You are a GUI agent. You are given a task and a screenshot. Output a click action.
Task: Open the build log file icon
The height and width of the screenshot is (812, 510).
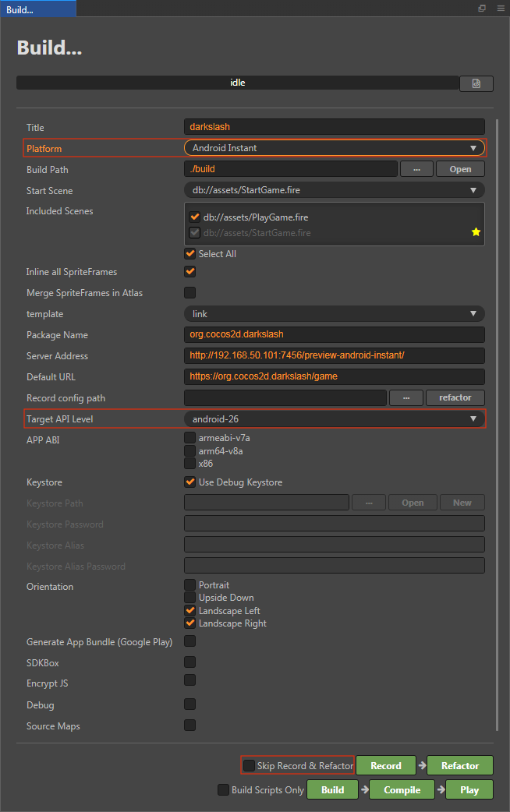[476, 83]
